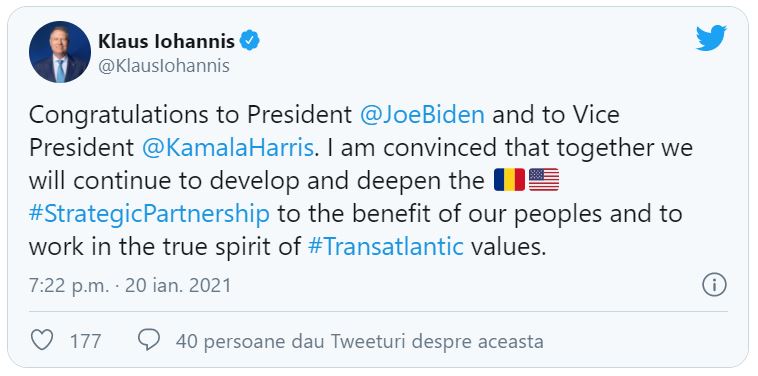The image size is (758, 376).
Task: Click the Klaus Iohannis display name
Action: point(166,41)
